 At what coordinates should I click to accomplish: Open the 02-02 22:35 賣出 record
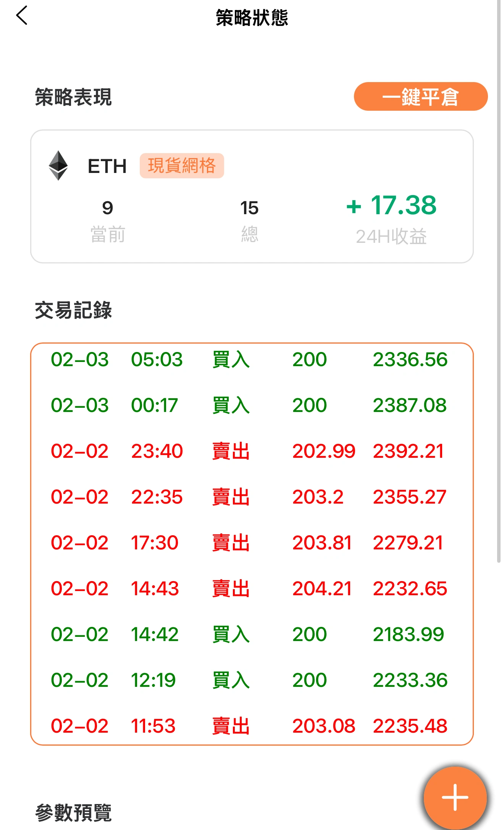point(249,497)
